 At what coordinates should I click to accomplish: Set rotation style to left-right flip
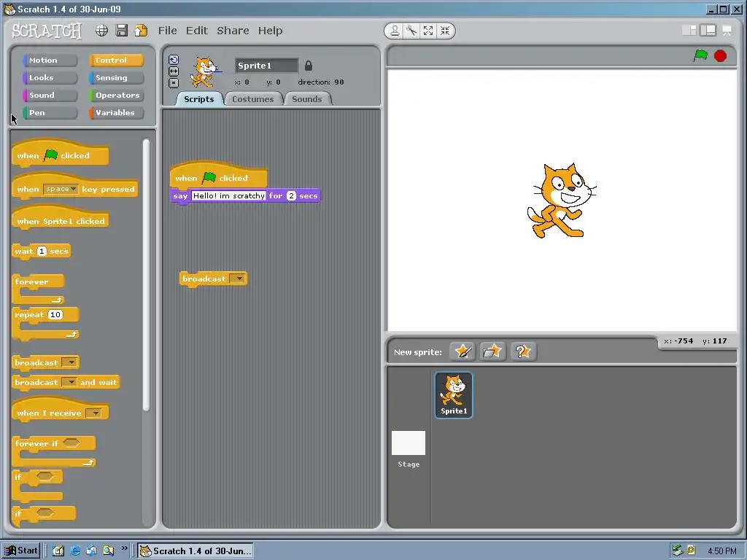click(x=174, y=71)
